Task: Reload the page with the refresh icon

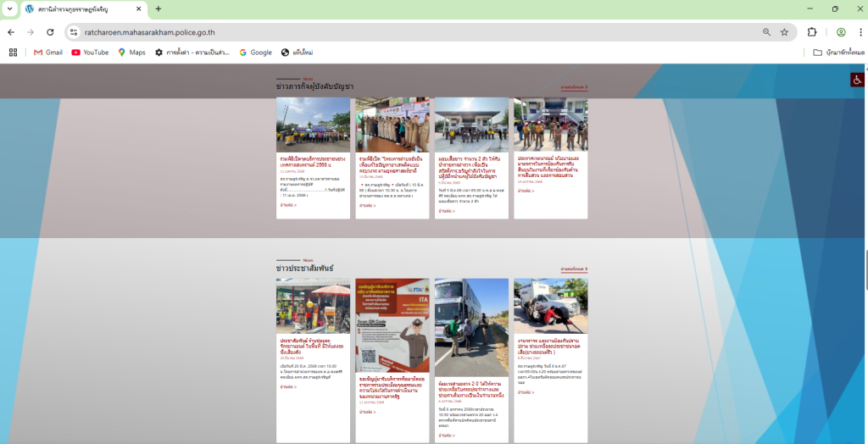Action: pyautogui.click(x=50, y=32)
